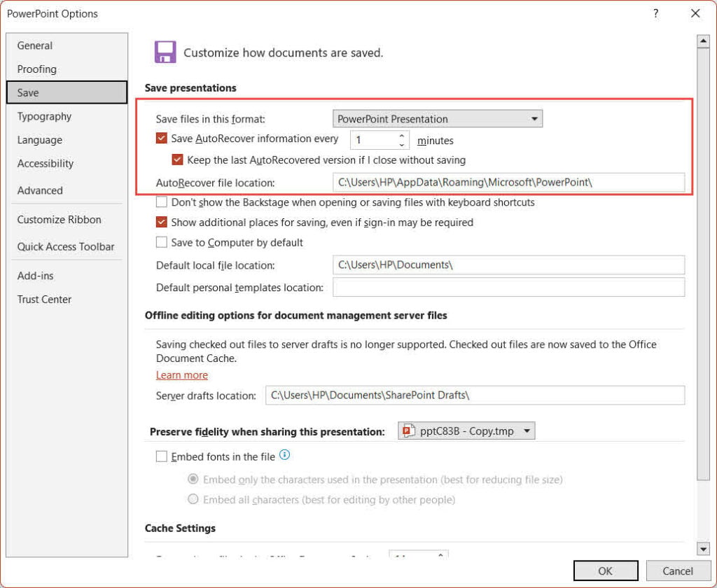
Task: Open Quick Access Toolbar settings
Action: coord(66,246)
